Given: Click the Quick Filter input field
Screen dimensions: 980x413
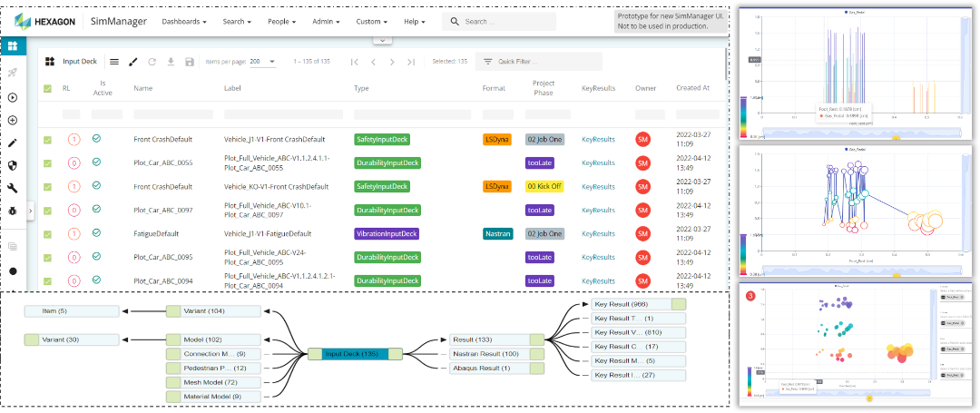Looking at the screenshot, I should 539,61.
